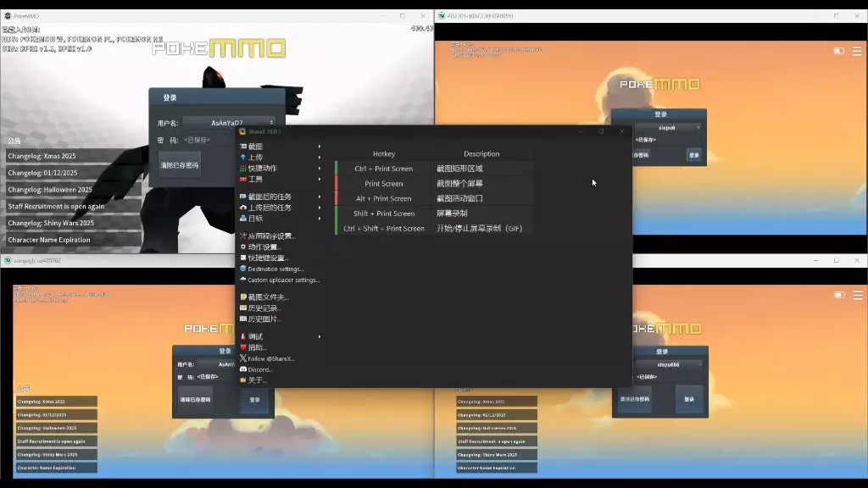Expand the 快捷动作 submenu arrow
The image size is (868, 488).
320,169
